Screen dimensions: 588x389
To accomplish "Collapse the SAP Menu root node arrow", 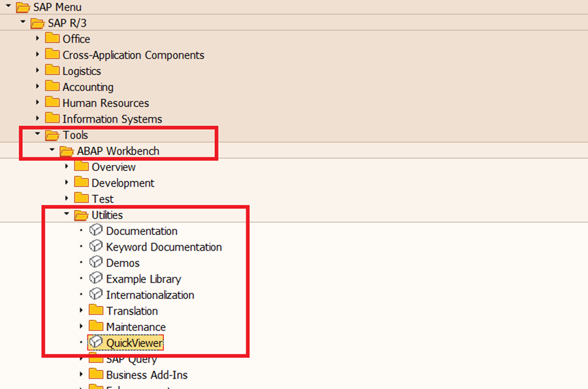I will pyautogui.click(x=8, y=6).
